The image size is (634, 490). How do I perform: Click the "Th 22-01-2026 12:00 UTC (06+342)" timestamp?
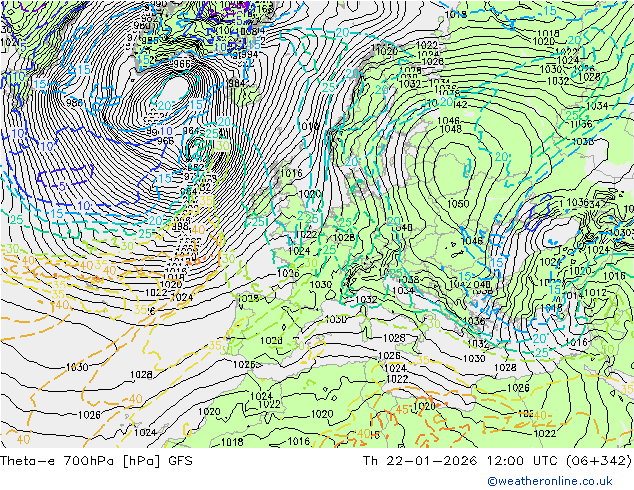point(497,461)
